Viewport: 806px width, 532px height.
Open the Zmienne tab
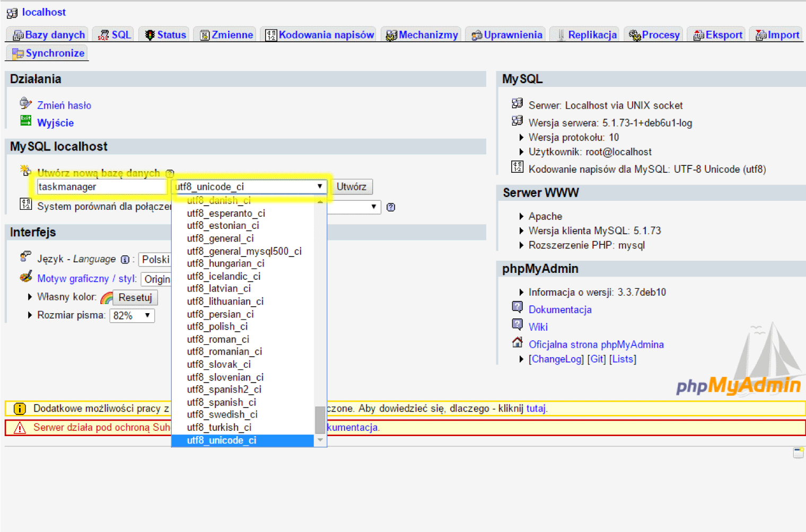pyautogui.click(x=226, y=35)
